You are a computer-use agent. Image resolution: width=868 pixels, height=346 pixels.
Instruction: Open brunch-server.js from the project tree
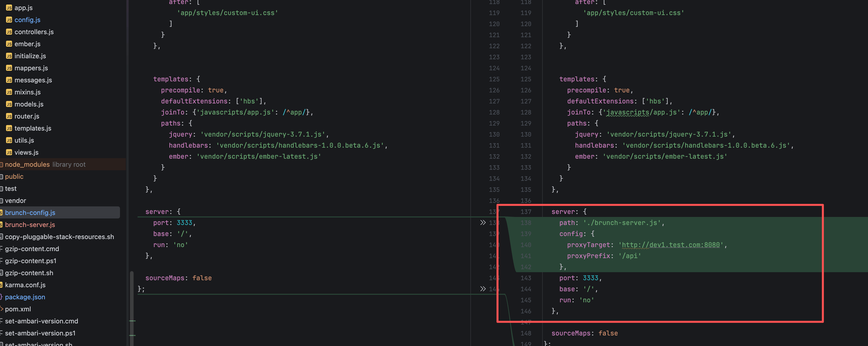(30, 225)
